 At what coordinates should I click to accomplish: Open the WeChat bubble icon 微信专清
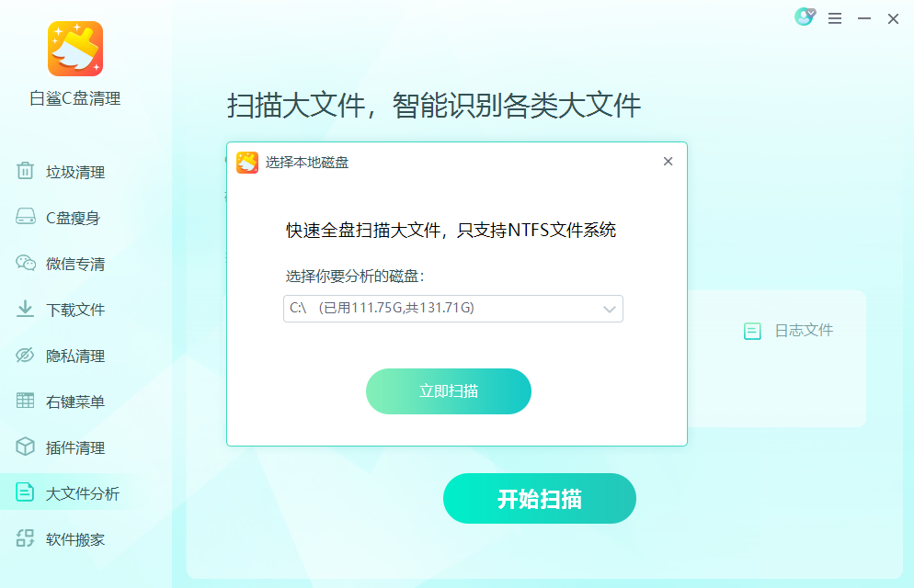25,263
